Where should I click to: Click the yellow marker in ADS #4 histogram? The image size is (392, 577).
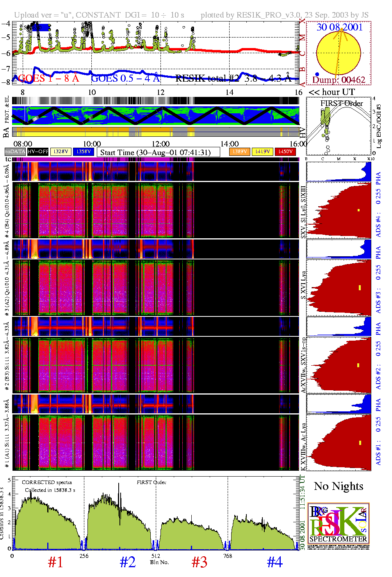coord(358,210)
